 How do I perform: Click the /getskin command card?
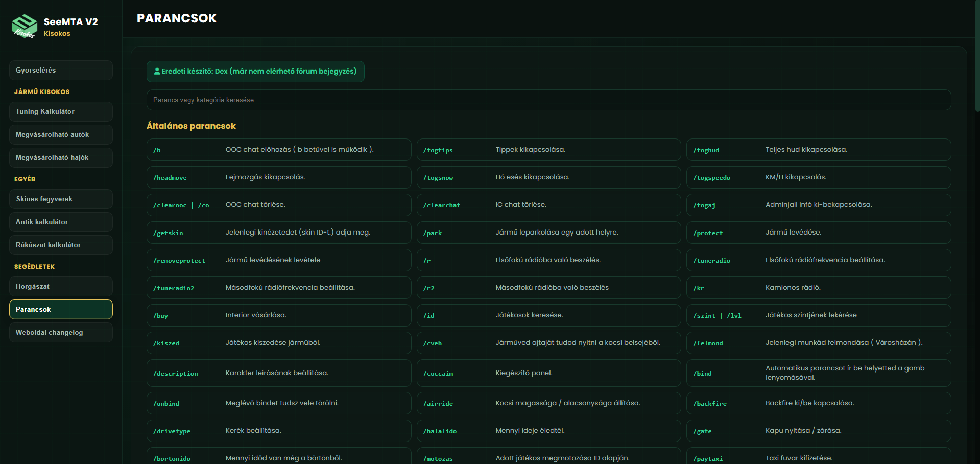tap(279, 233)
